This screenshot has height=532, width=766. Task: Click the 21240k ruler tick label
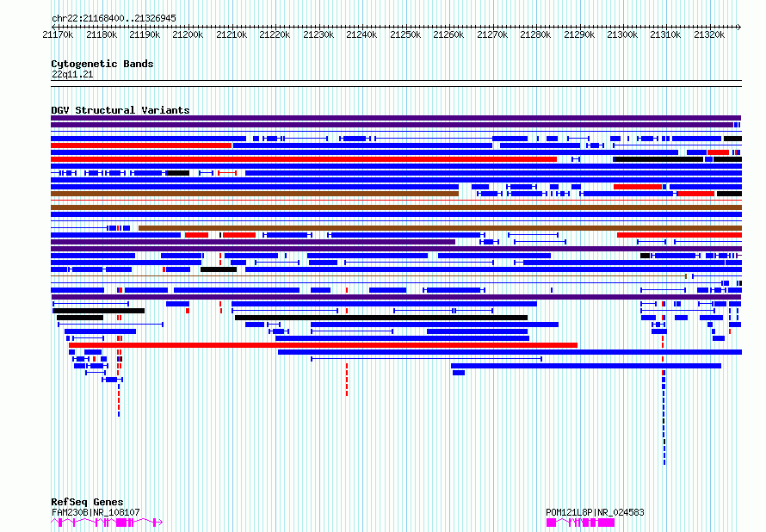pyautogui.click(x=361, y=34)
